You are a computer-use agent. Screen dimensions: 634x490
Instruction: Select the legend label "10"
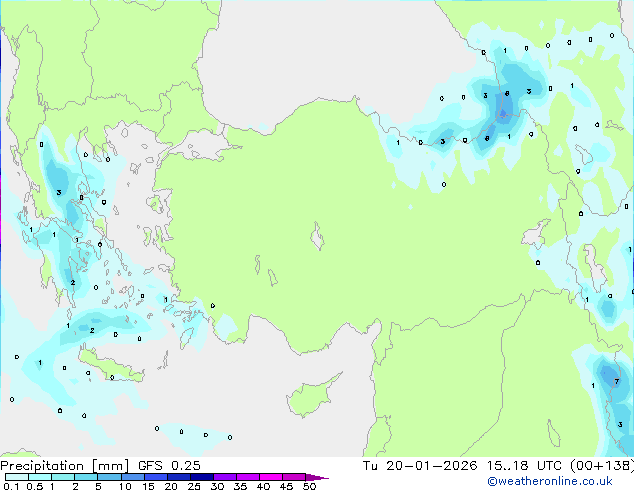tap(125, 486)
